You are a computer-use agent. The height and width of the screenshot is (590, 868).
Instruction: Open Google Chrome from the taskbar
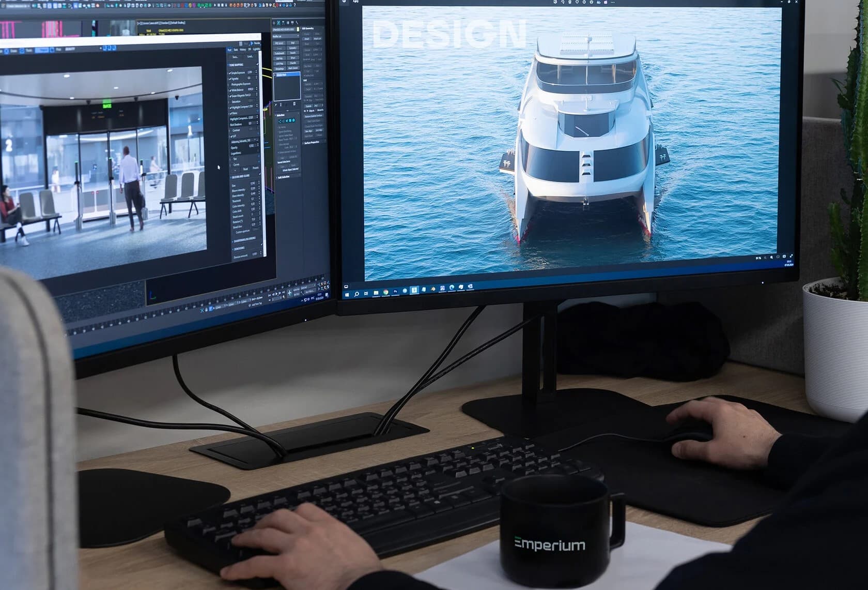click(385, 292)
